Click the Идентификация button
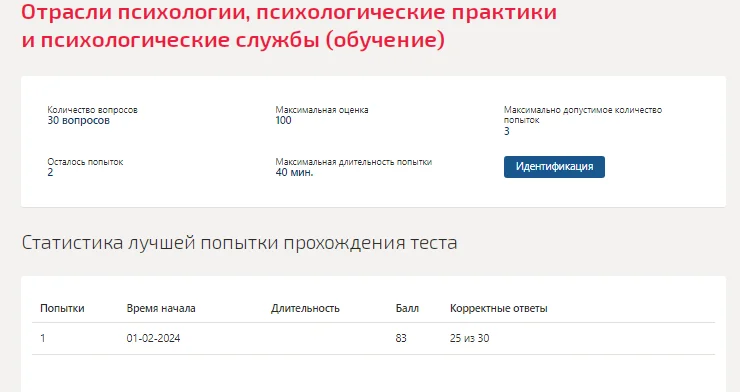740x392 pixels. [x=554, y=167]
